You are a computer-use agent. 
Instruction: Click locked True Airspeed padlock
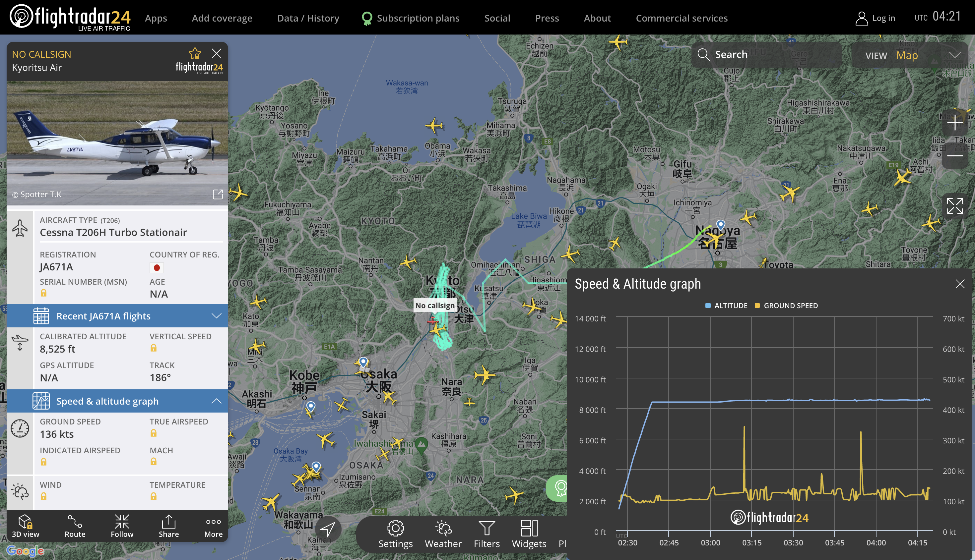(153, 433)
